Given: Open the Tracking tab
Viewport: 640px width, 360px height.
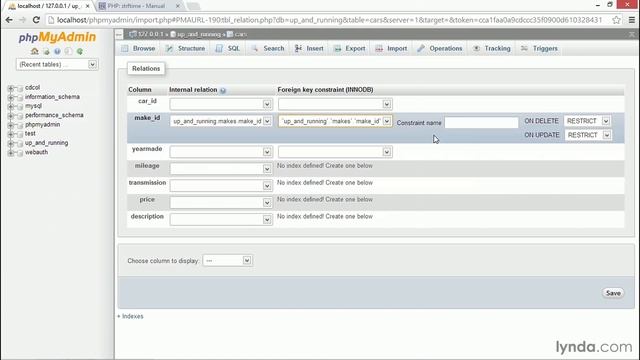Looking at the screenshot, I should click(x=492, y=49).
